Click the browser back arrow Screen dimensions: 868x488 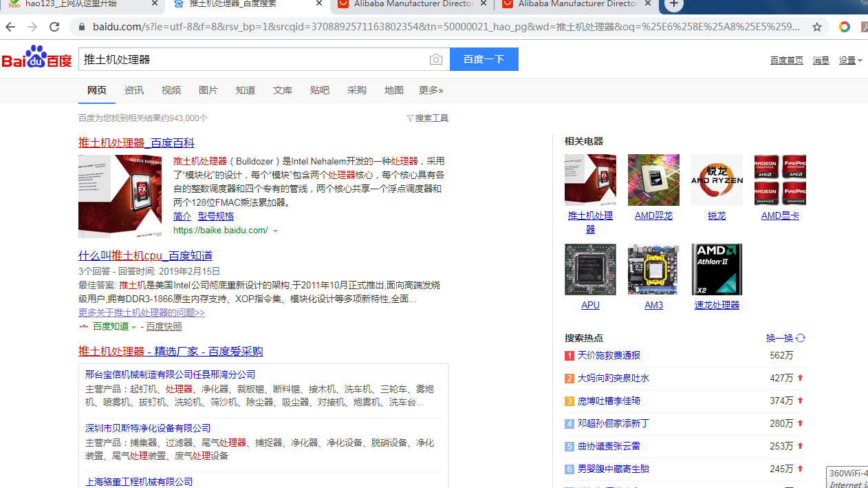tap(10, 27)
